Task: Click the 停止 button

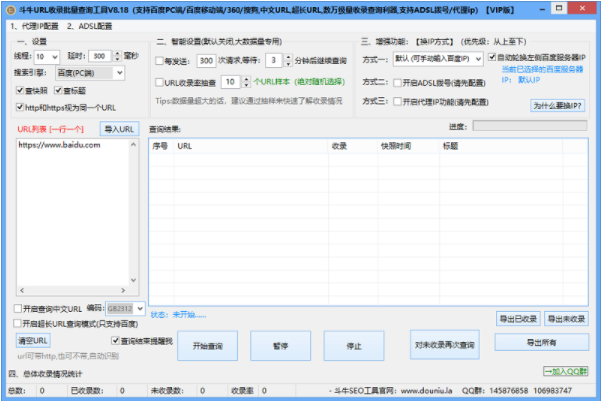Action: click(x=354, y=346)
